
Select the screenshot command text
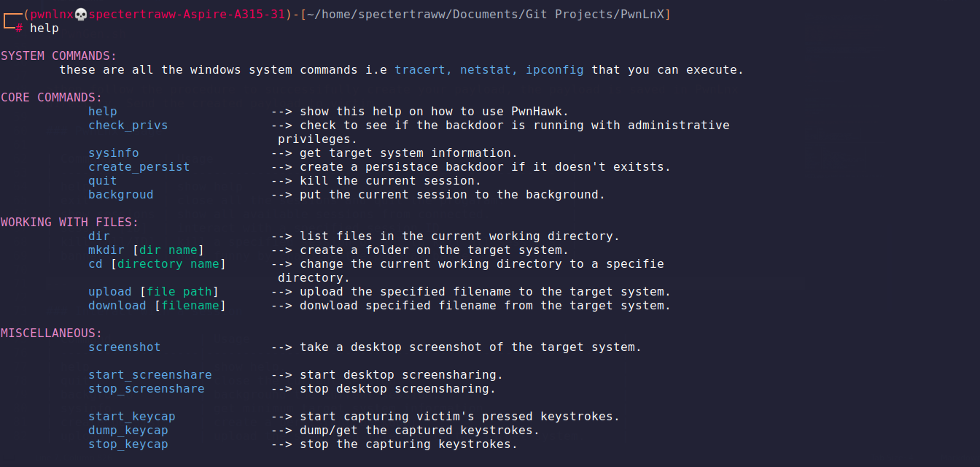pos(125,347)
